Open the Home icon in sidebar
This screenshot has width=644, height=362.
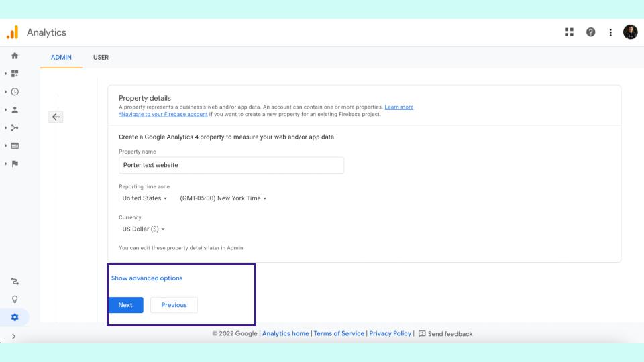(x=15, y=56)
